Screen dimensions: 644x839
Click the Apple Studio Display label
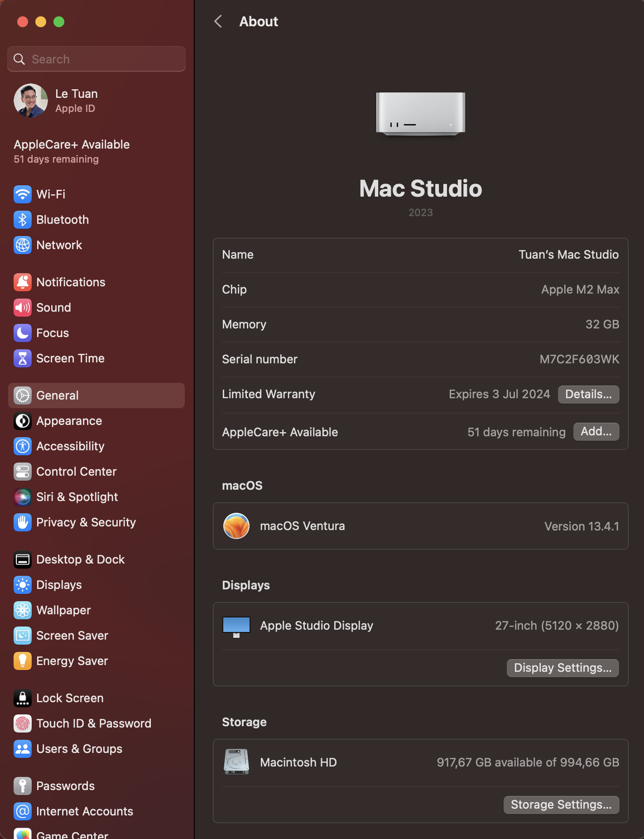(x=317, y=626)
